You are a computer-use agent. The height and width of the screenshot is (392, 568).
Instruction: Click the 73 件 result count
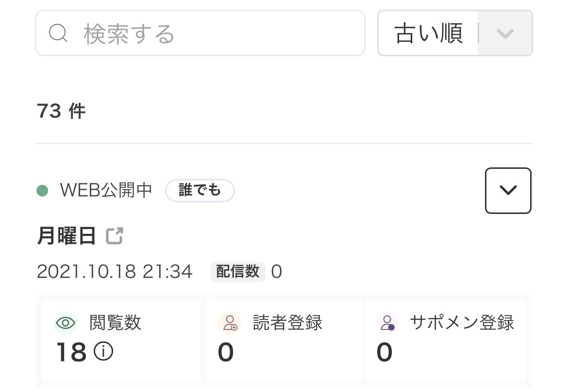tap(61, 112)
